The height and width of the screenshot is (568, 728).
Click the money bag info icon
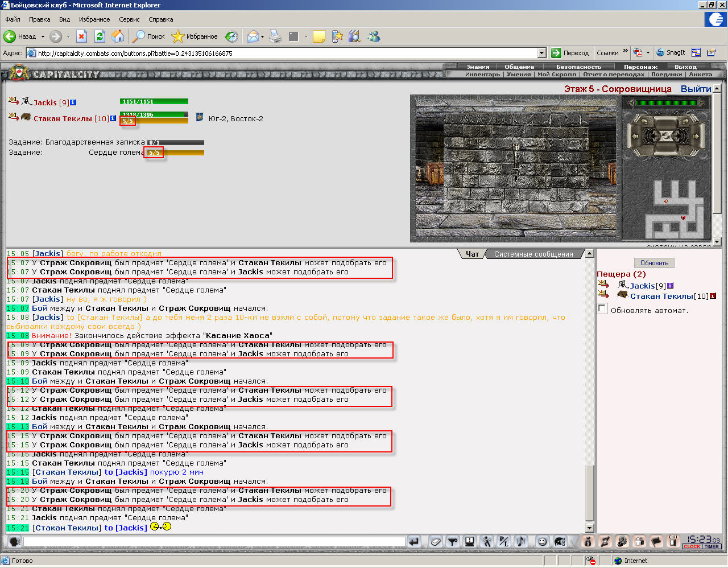pyautogui.click(x=589, y=541)
